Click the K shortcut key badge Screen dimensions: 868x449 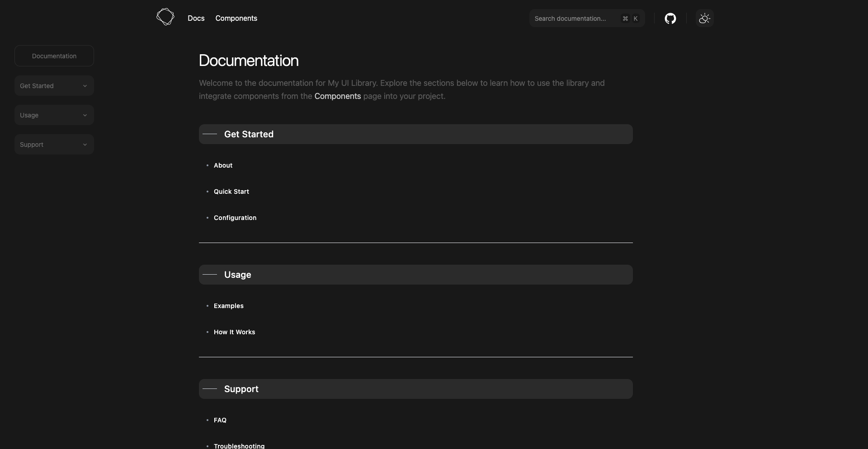tap(636, 19)
